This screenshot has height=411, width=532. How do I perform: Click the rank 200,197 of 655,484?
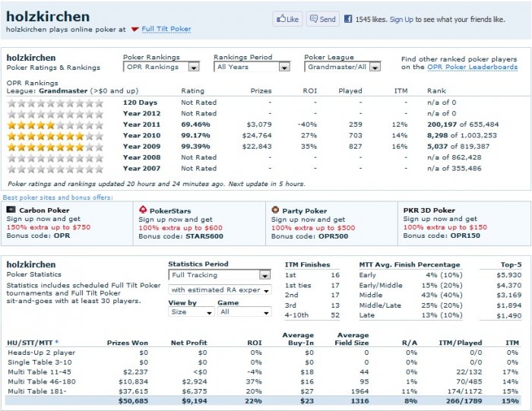[x=463, y=125]
